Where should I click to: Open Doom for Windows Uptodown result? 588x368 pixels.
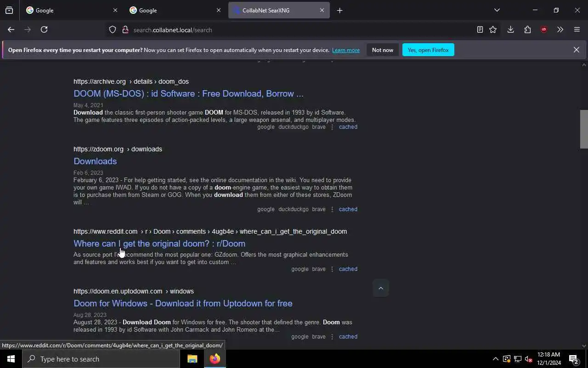(x=183, y=303)
